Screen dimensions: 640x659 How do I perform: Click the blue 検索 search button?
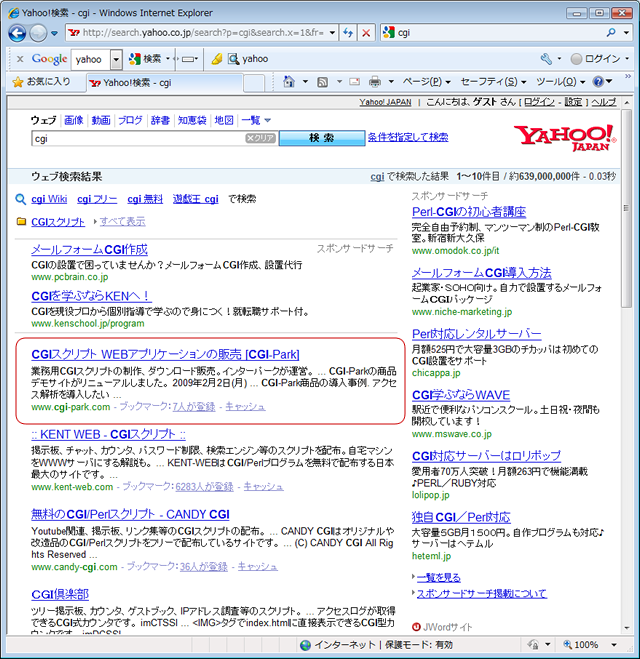[322, 138]
